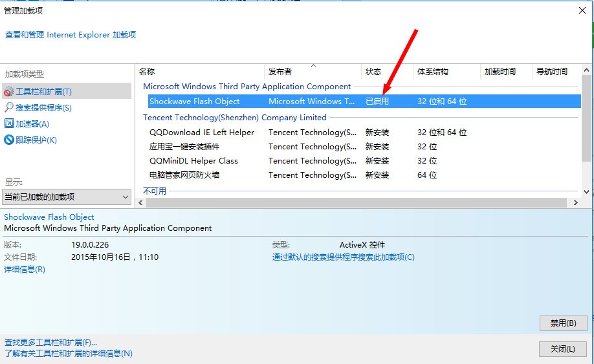
Task: Select the Toolbars and Extensions gear icon
Action: tap(9, 92)
